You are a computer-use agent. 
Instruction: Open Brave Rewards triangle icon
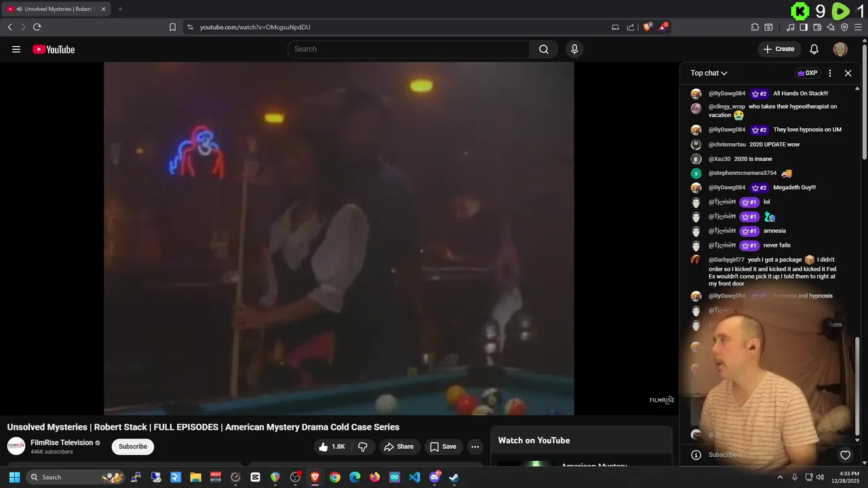coord(663,27)
